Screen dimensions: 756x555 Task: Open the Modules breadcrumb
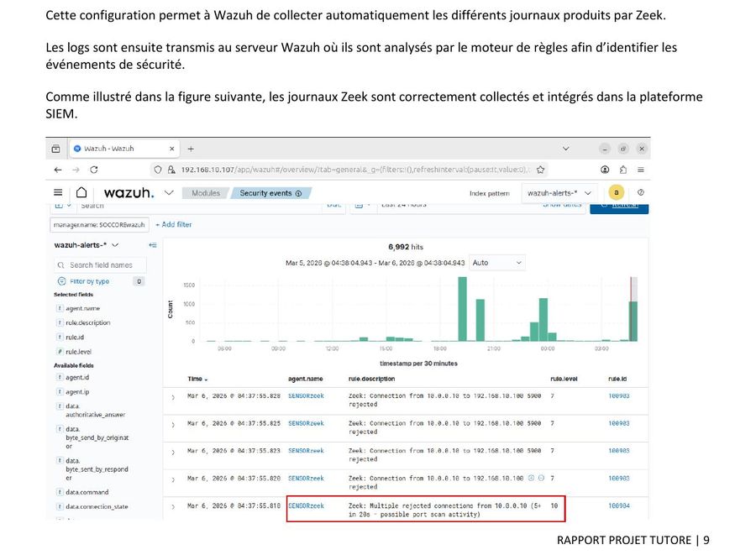pos(206,193)
